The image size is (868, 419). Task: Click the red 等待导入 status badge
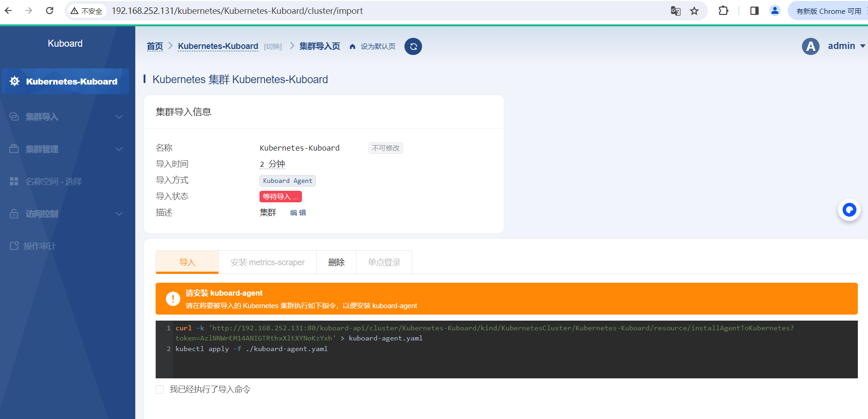tap(281, 197)
